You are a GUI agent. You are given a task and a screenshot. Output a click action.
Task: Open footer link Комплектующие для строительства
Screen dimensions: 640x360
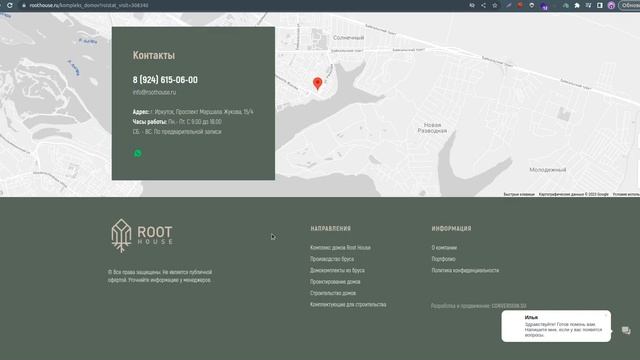[x=348, y=305]
